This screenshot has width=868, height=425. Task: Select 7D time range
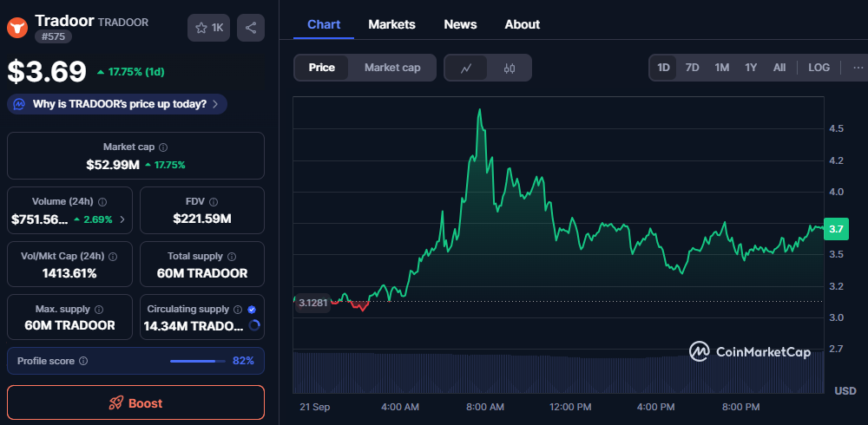point(692,68)
